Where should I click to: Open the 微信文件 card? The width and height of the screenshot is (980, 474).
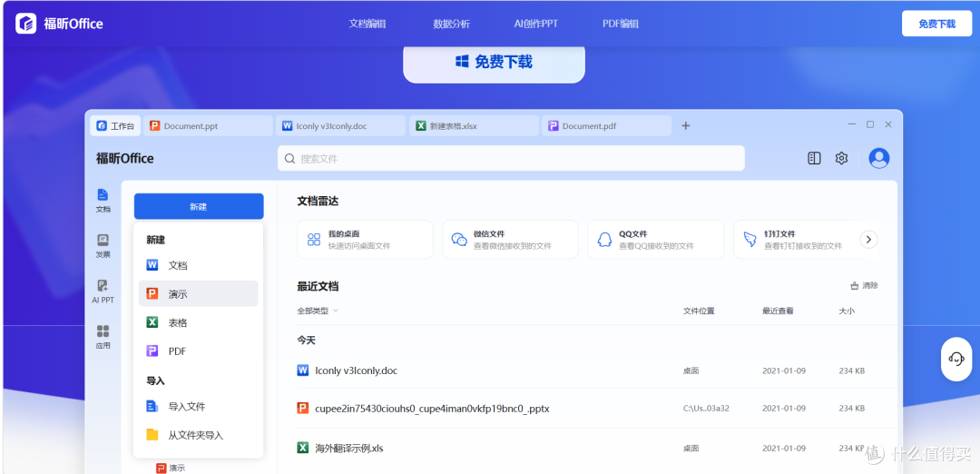coord(511,240)
